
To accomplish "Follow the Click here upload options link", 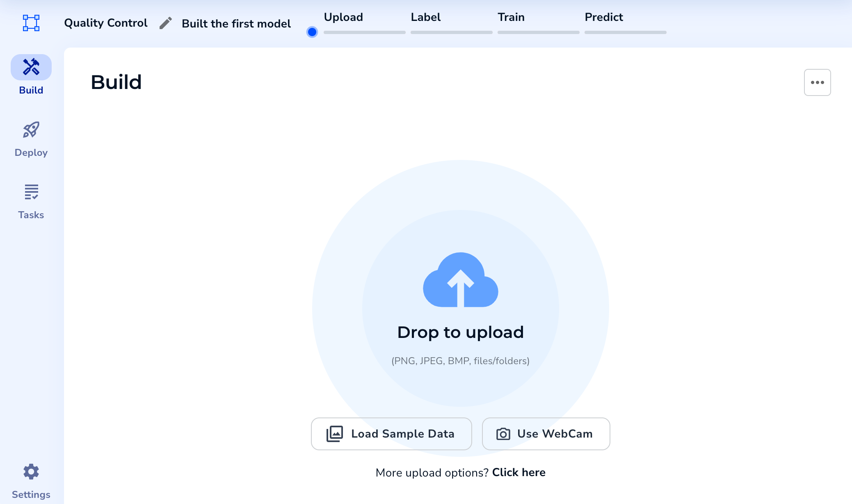I will [x=519, y=472].
